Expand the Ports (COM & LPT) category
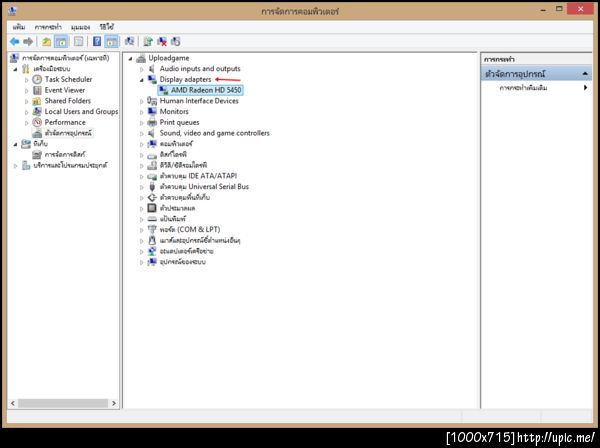Image resolution: width=600 pixels, height=448 pixels. [141, 230]
